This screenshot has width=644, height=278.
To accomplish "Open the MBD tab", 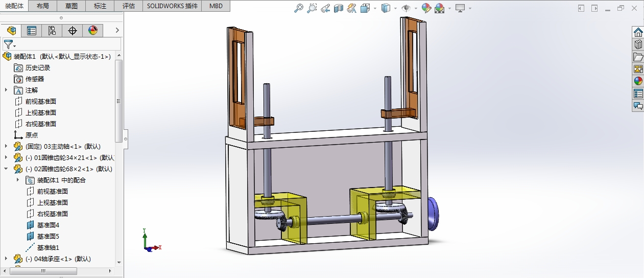I will (x=216, y=6).
